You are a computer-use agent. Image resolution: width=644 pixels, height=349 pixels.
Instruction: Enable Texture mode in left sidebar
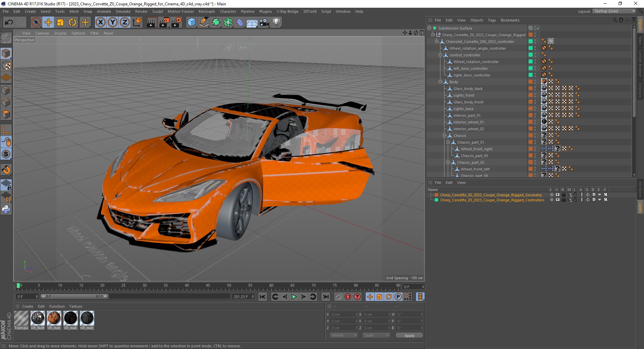[6, 66]
